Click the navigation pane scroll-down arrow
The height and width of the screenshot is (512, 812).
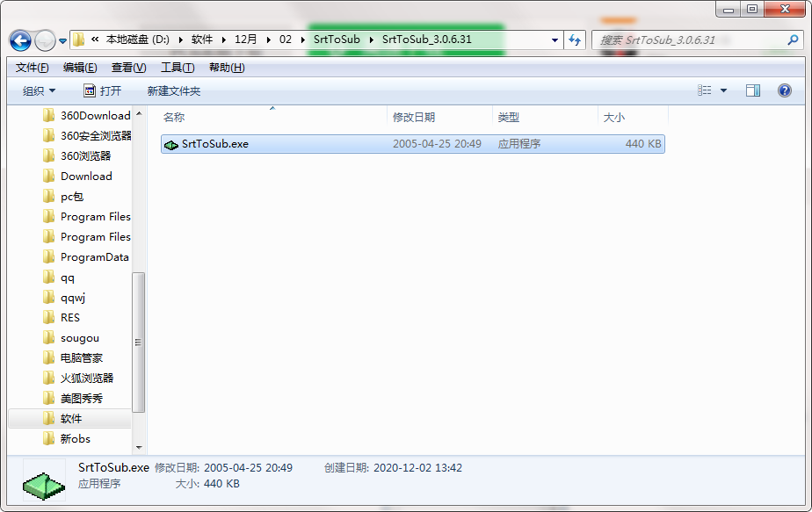[138, 447]
